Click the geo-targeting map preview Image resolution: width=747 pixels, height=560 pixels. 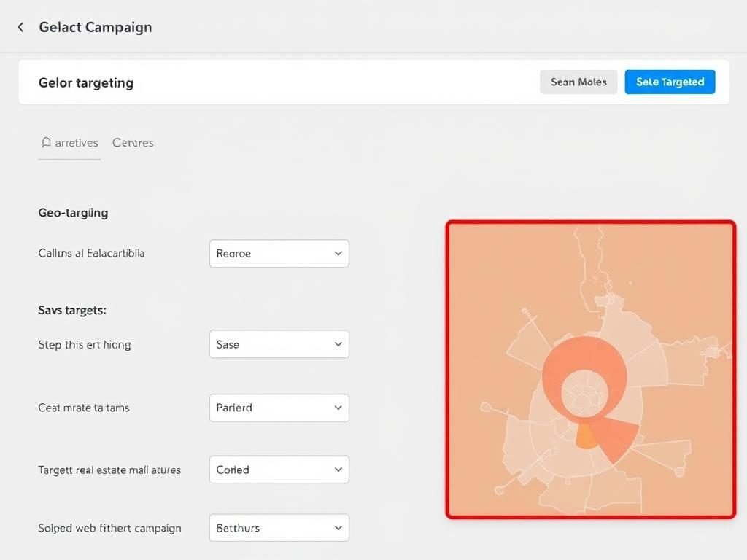tap(591, 370)
